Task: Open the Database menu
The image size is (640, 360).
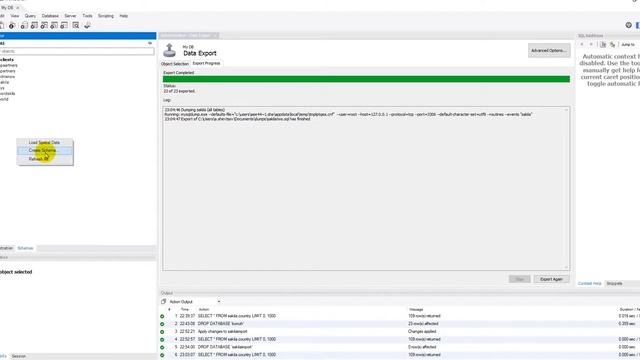Action: pos(50,16)
